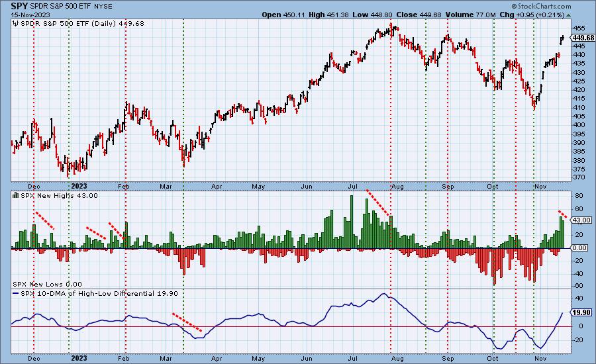Image resolution: width=596 pixels, height=364 pixels.
Task: Click the StockCharts.com copyright label
Action: tap(541, 6)
